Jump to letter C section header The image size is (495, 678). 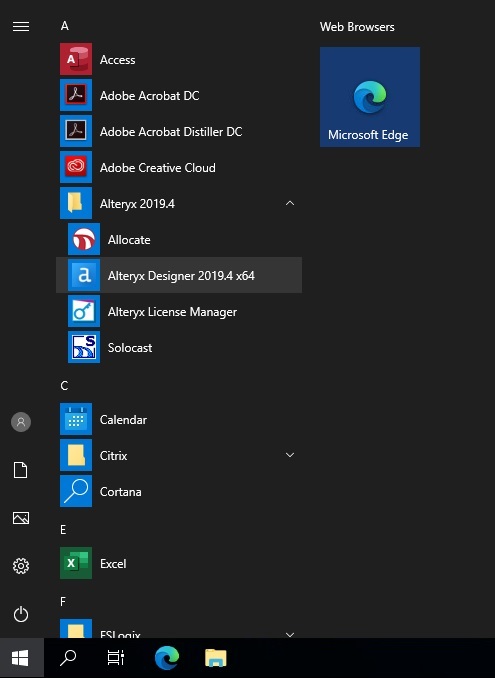[x=64, y=385]
